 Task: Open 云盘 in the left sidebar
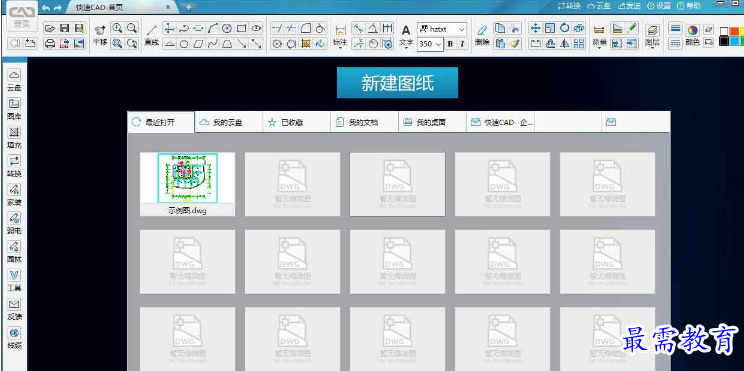point(14,80)
